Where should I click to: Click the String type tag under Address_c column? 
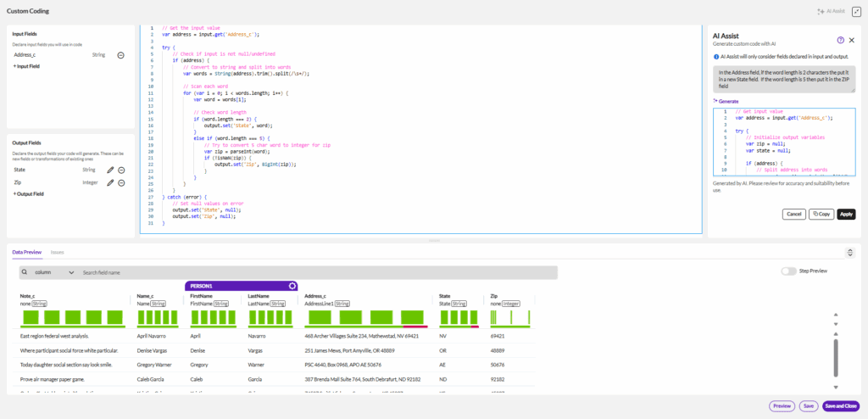342,304
